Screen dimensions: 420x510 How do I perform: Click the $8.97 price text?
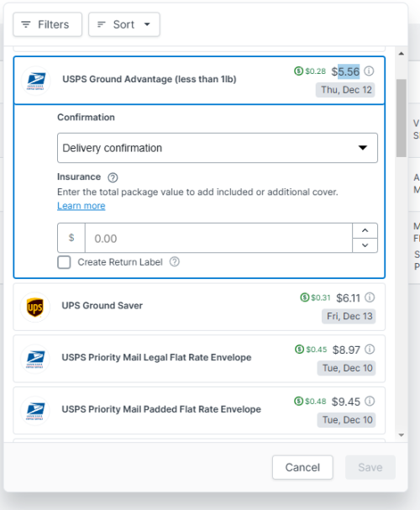346,350
